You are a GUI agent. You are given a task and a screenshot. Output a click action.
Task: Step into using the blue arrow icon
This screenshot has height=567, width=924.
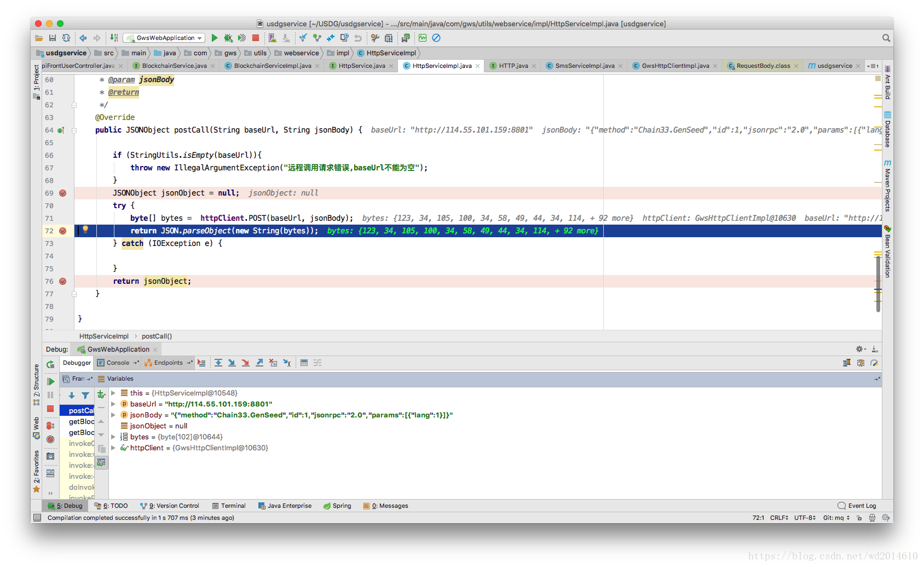pos(232,363)
